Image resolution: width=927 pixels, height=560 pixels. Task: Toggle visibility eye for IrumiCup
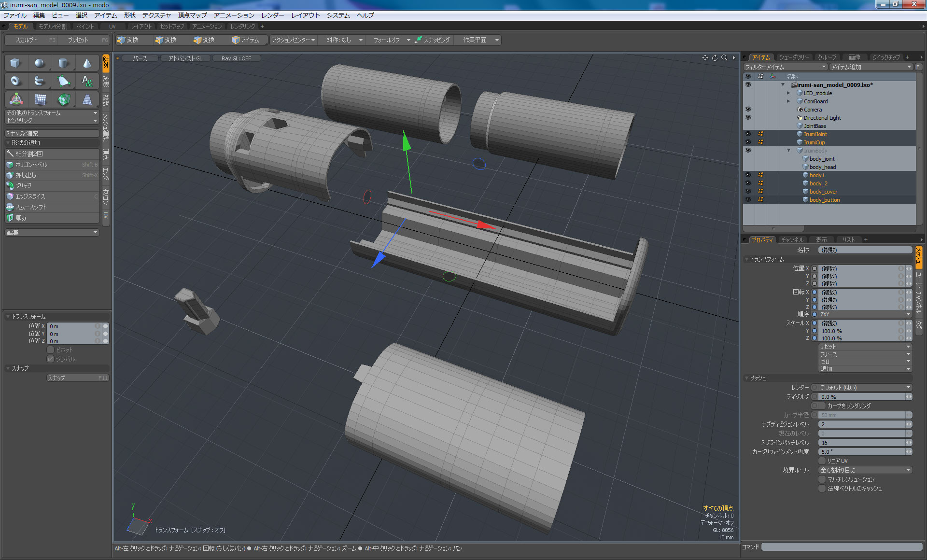(x=748, y=142)
